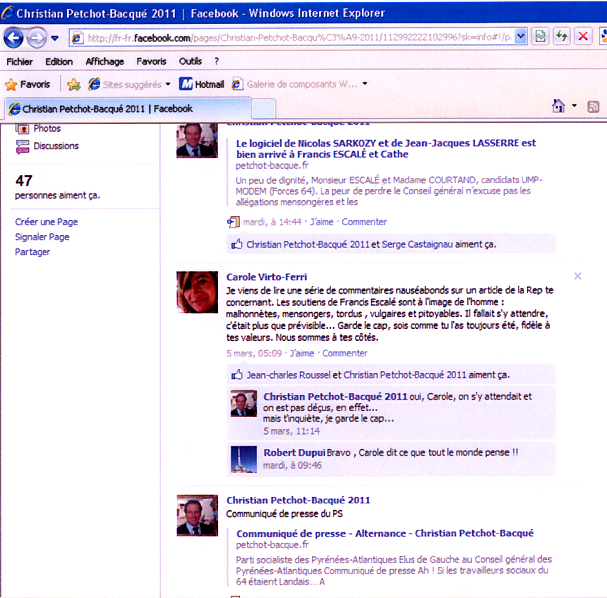
Task: Click thumbs-up icon beside Serge Castaignau likes
Action: pos(237,244)
